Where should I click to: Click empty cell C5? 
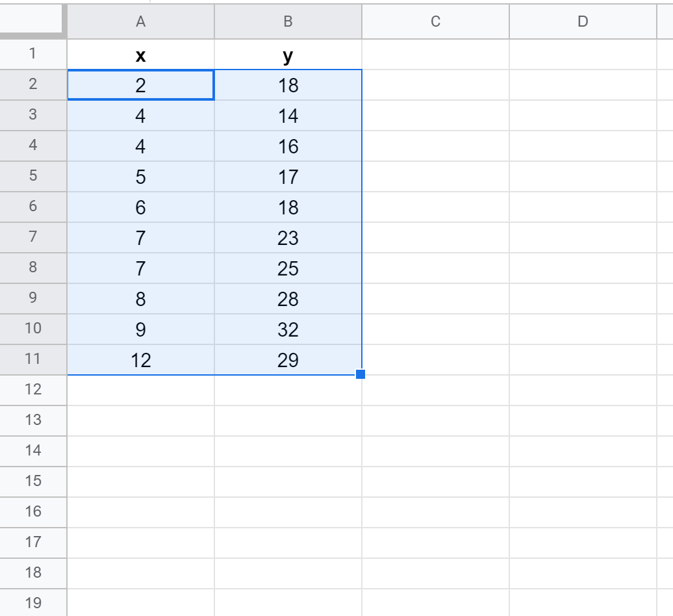(435, 176)
